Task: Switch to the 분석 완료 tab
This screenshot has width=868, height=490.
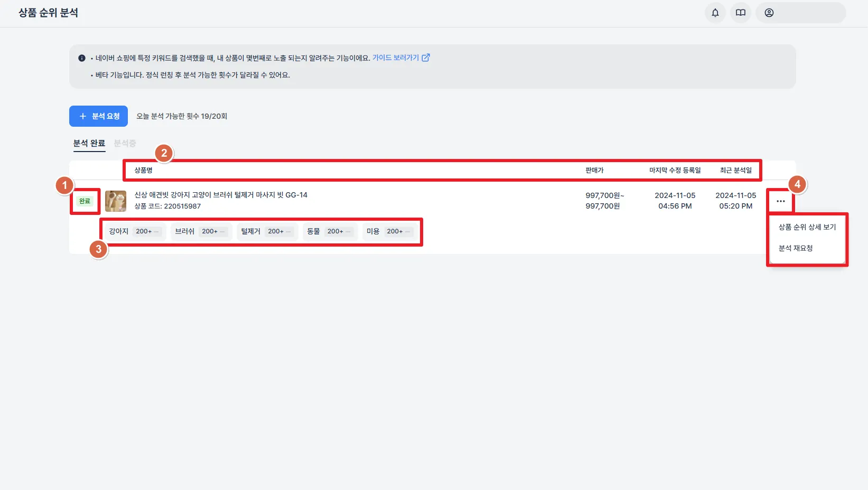Action: 89,143
